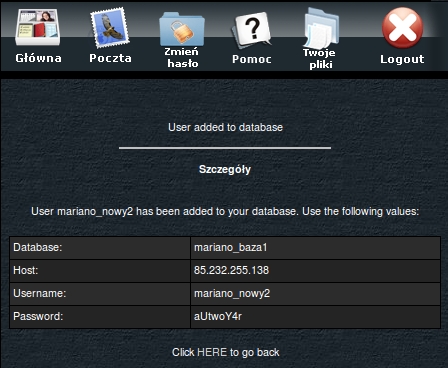Screen dimensions: 448x368
Task: Click the Password: label cell
Action: click(100, 317)
